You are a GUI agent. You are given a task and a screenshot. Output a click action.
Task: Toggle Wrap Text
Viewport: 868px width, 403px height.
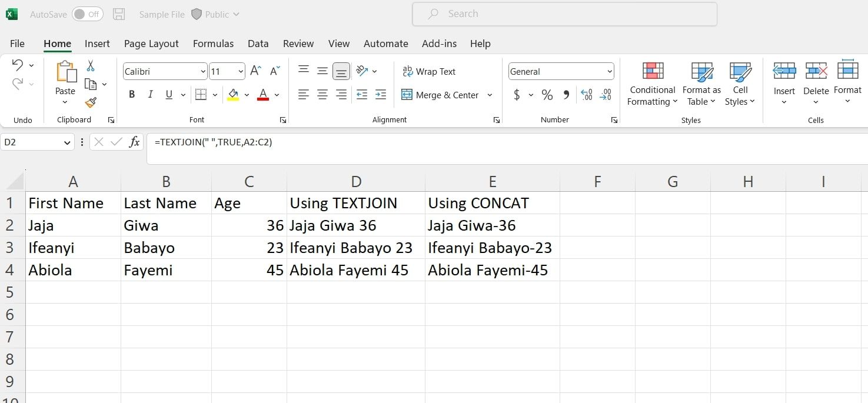point(429,72)
